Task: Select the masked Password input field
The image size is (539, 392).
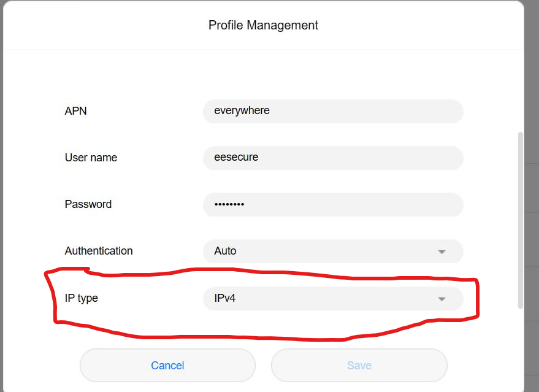Action: [333, 205]
